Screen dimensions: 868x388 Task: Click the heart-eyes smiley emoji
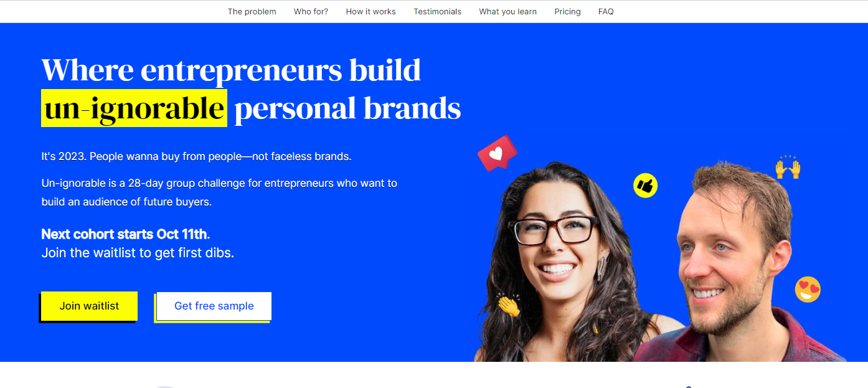coord(808,290)
